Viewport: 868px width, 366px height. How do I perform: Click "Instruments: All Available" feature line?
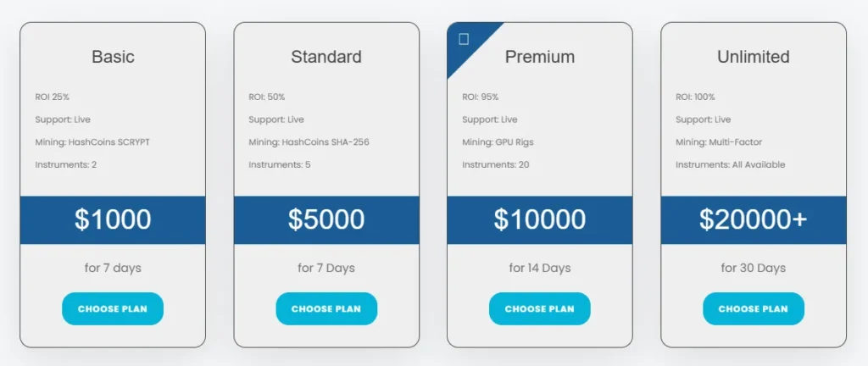[x=730, y=164]
